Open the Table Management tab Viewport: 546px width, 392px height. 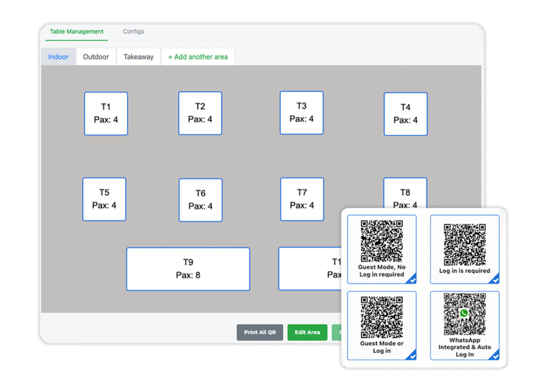click(x=77, y=32)
